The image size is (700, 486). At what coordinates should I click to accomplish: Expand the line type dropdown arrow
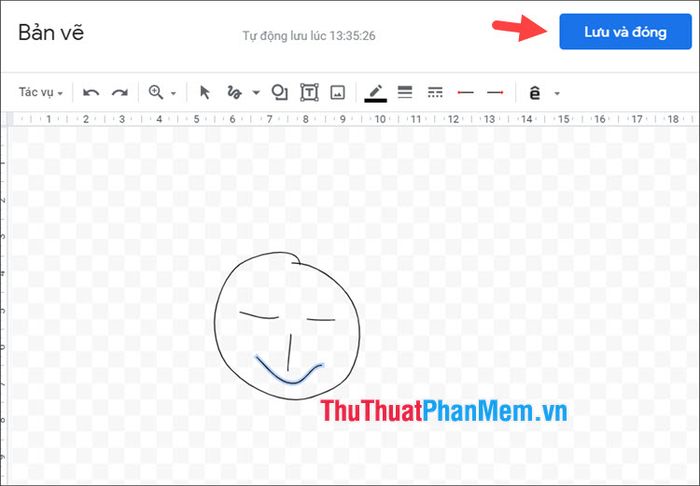[256, 93]
